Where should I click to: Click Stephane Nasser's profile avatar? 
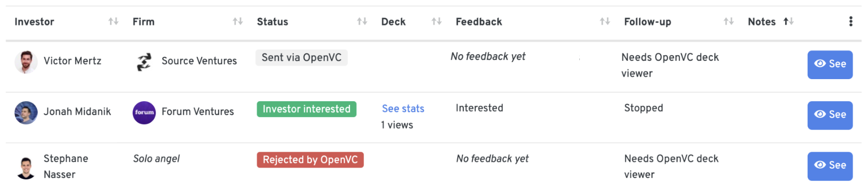click(26, 168)
